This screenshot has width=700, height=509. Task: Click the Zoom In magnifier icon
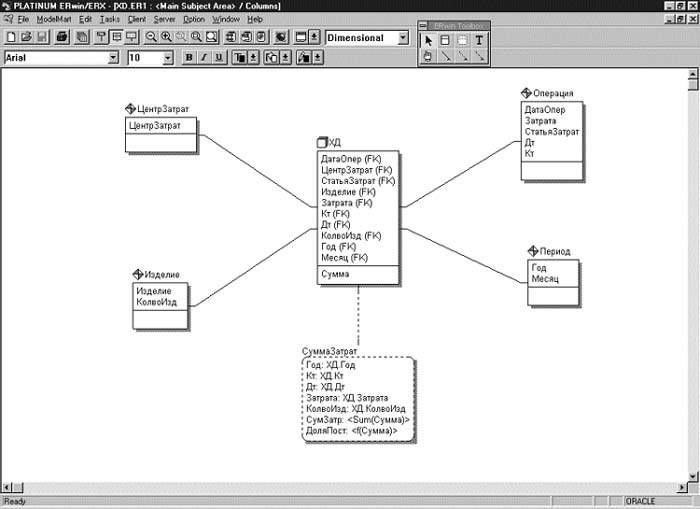coord(166,38)
